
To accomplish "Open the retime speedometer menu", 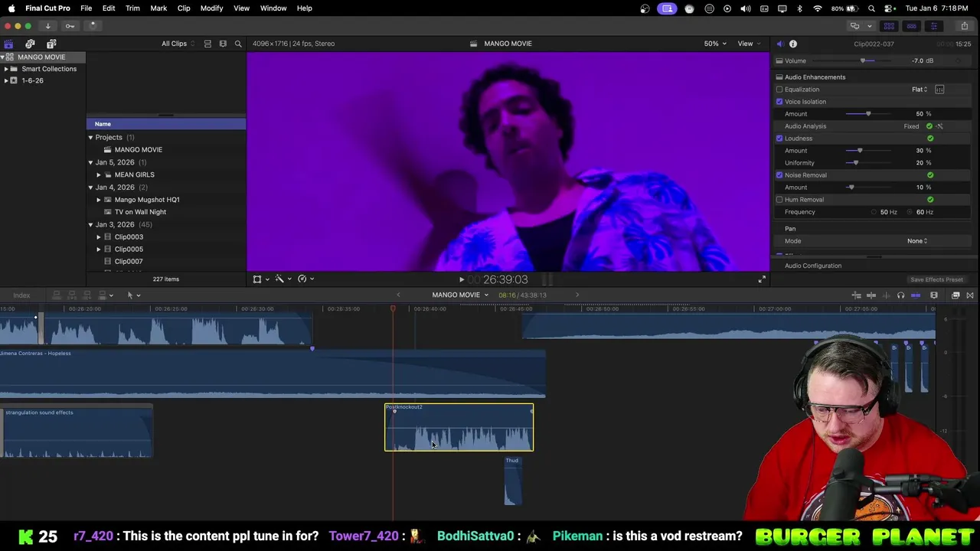I will [305, 279].
